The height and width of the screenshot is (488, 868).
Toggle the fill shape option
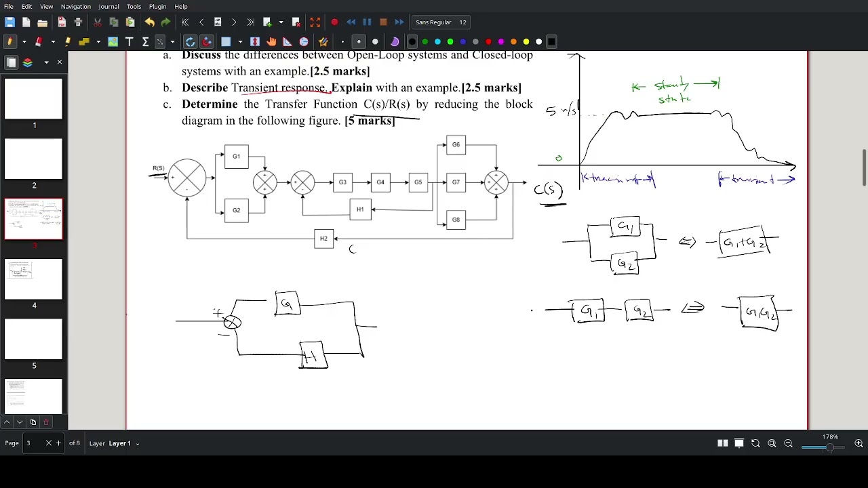[395, 41]
